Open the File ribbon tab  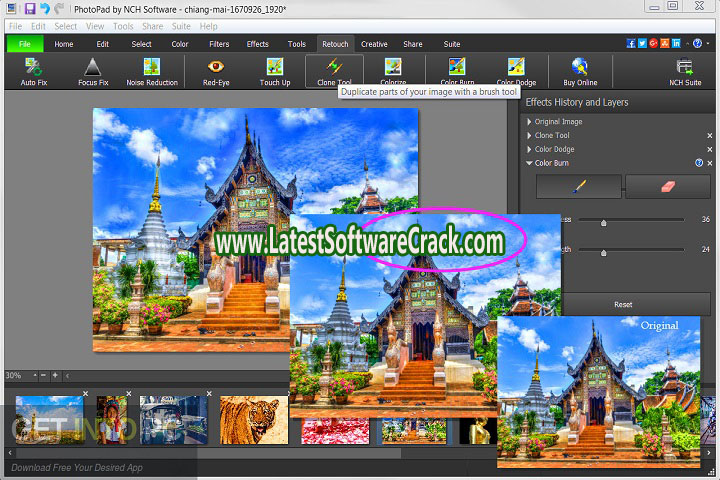pos(25,44)
